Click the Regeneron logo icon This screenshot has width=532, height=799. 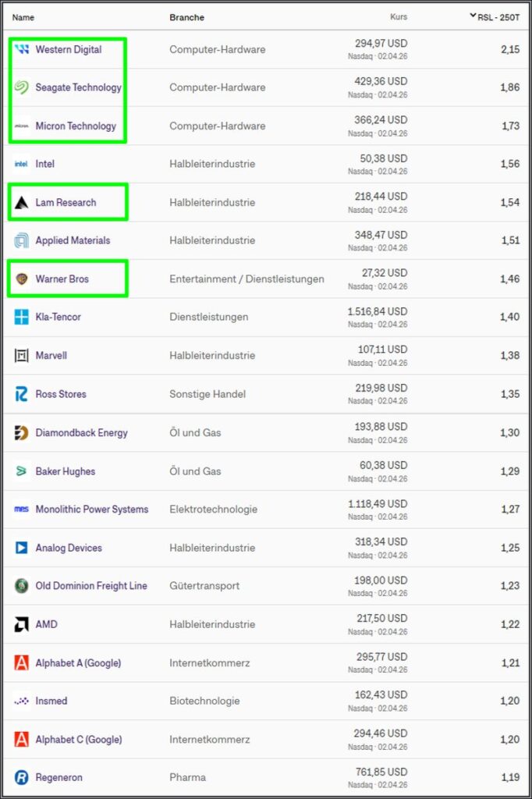pyautogui.click(x=22, y=777)
